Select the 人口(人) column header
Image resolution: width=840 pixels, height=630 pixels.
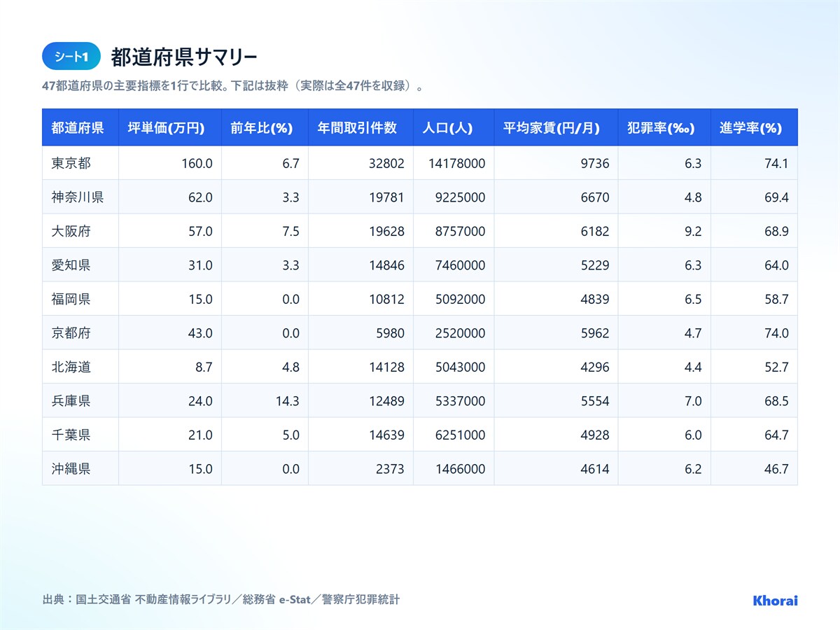click(454, 127)
